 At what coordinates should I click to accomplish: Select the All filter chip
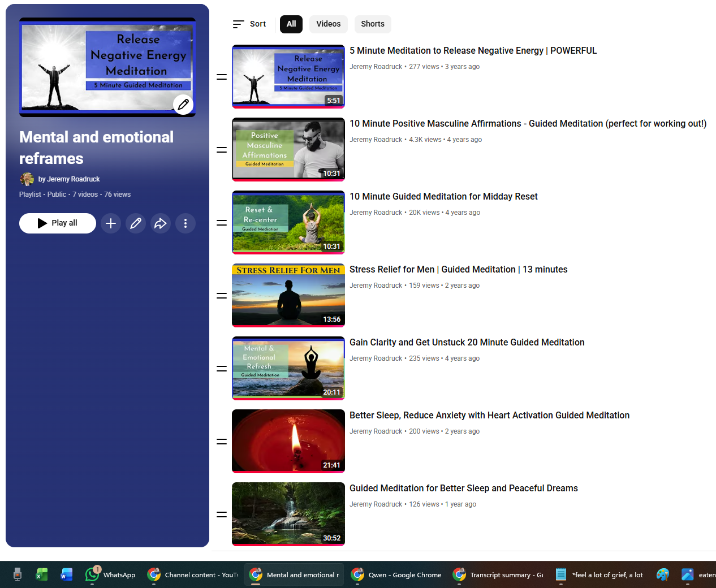coord(291,24)
